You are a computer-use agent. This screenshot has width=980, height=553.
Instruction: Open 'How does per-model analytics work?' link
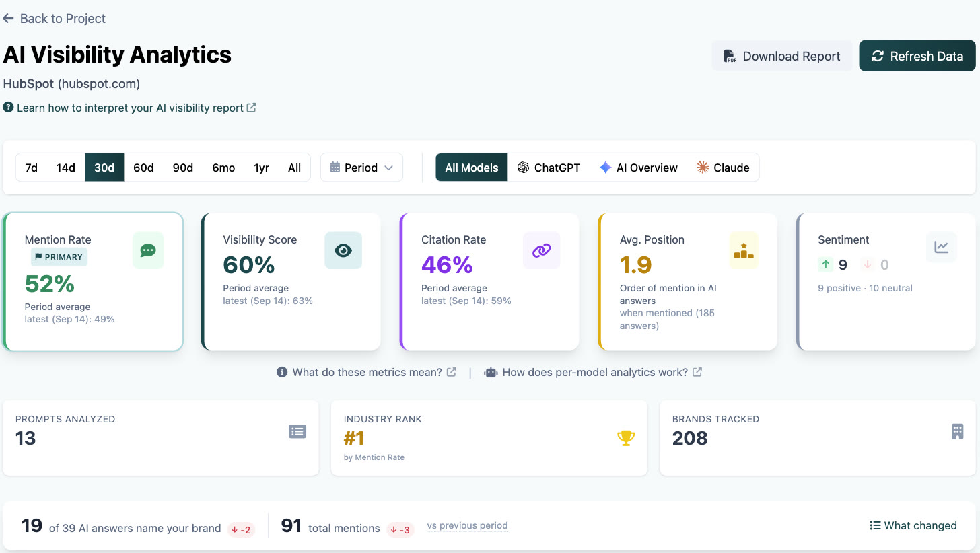(594, 372)
